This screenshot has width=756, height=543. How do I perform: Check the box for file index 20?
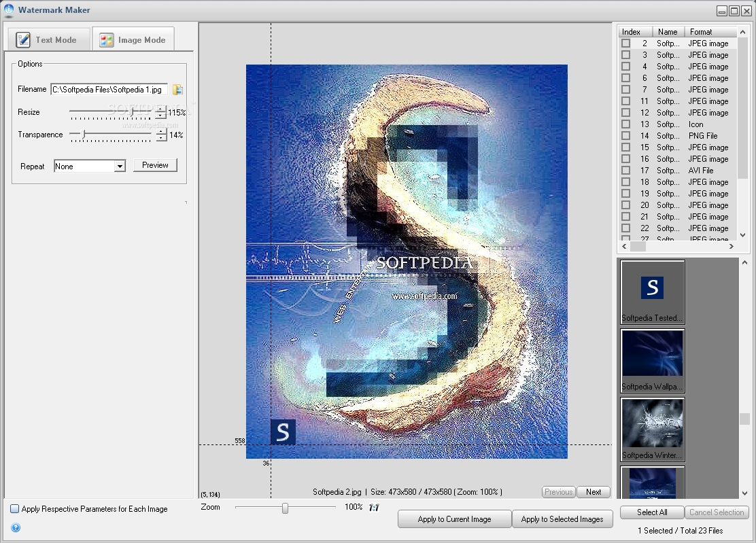point(626,205)
